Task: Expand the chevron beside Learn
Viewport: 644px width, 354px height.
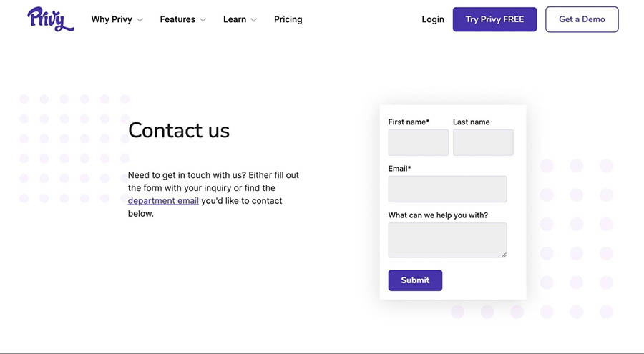Action: click(x=253, y=20)
